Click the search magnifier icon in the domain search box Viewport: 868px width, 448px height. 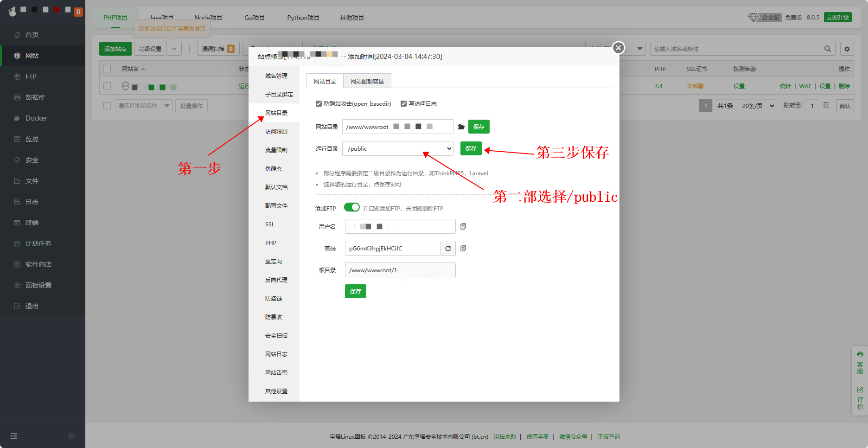click(x=827, y=49)
